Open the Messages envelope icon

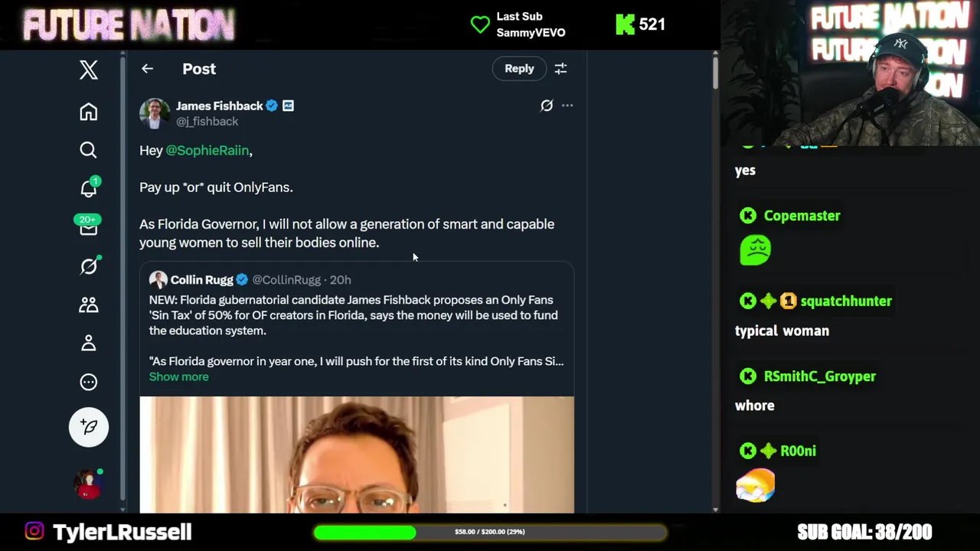coord(89,227)
